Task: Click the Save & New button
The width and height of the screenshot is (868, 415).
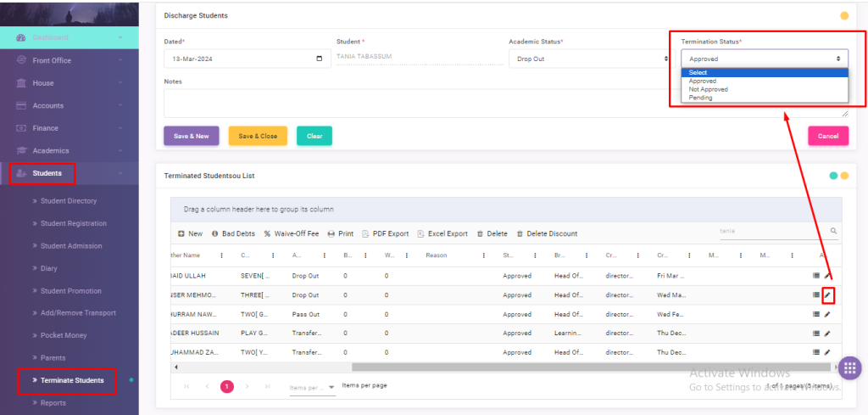Action: 191,136
